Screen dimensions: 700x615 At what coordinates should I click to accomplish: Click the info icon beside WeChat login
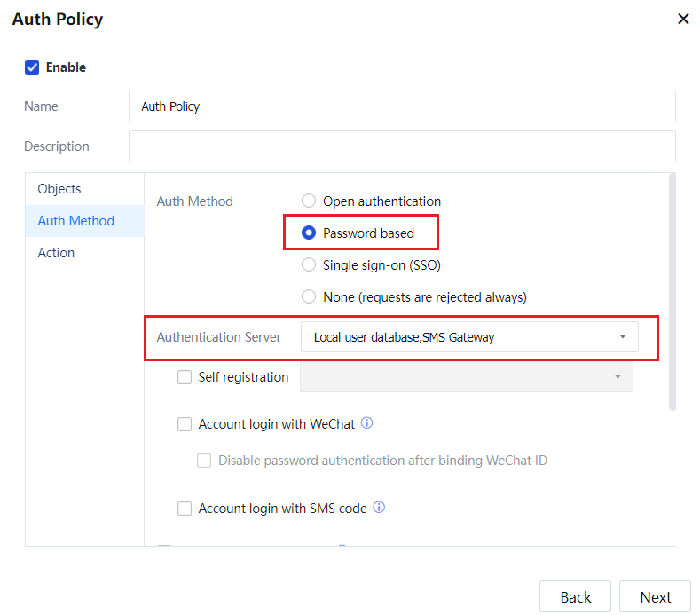click(367, 423)
